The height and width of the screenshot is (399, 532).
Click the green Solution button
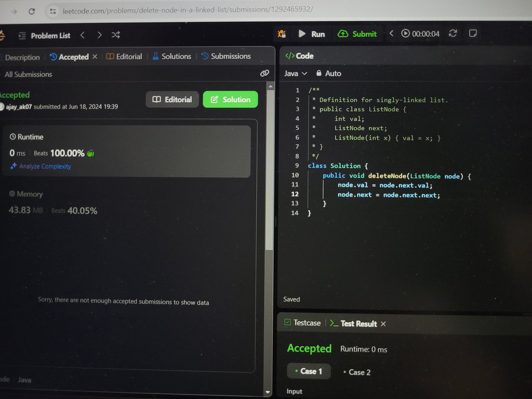pyautogui.click(x=230, y=99)
